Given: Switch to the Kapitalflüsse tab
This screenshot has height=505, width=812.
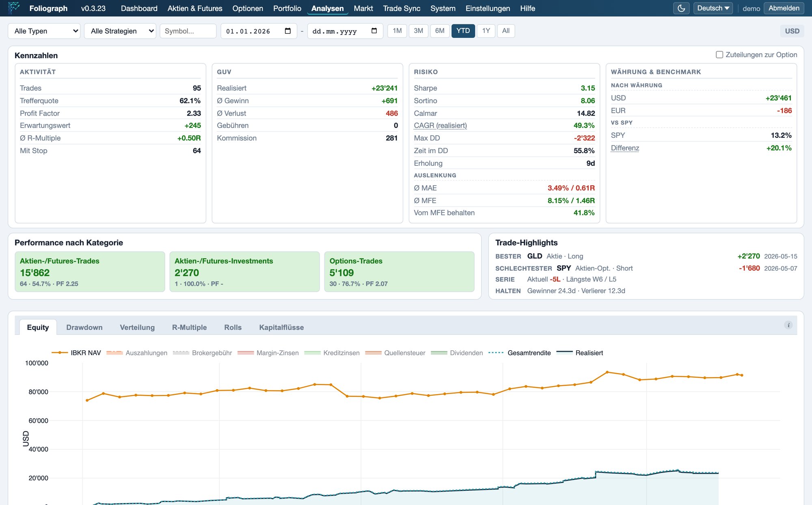Looking at the screenshot, I should [281, 327].
